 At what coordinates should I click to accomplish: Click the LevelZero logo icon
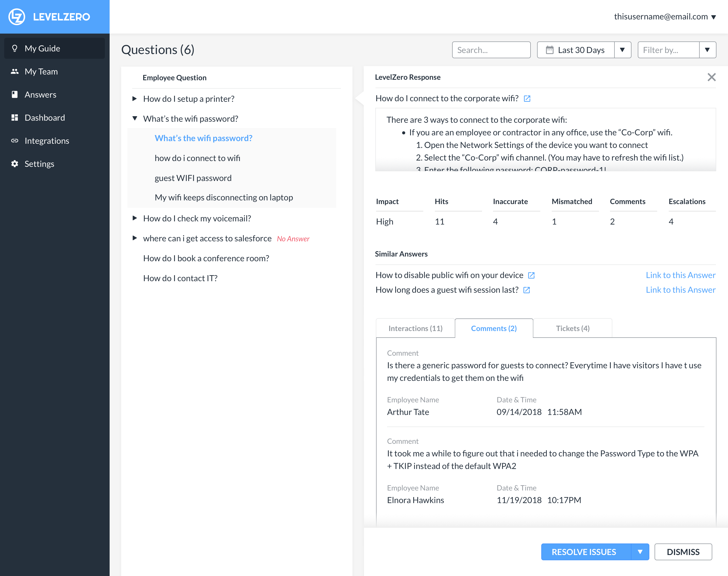[x=17, y=17]
